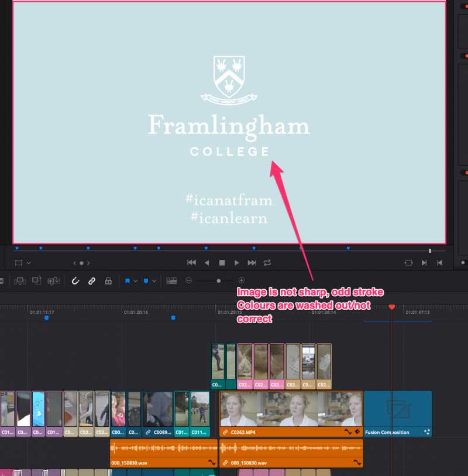Jump to first frame button
The width and height of the screenshot is (468, 476).
click(191, 263)
